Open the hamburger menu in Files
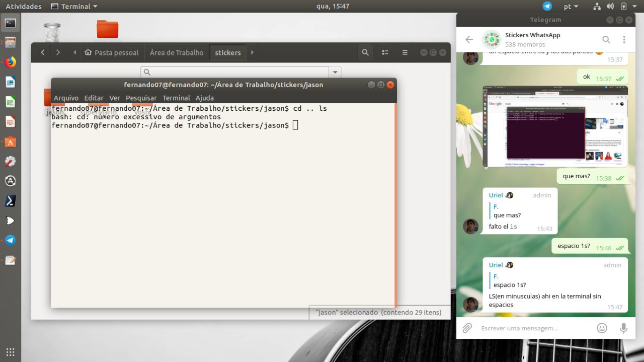Screen dimensions: 644x362 (x=405, y=52)
